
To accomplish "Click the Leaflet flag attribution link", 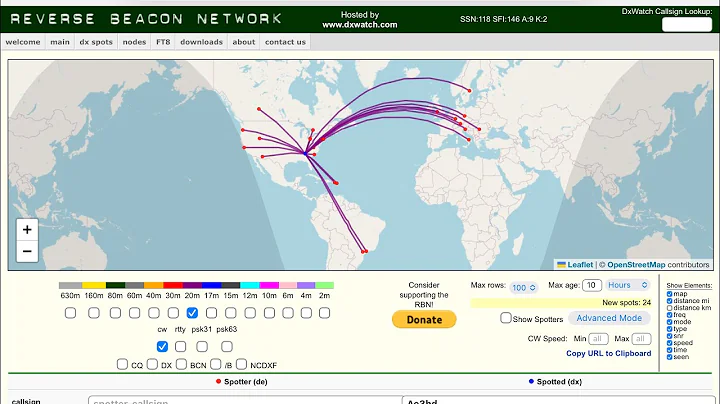I will coord(575,264).
